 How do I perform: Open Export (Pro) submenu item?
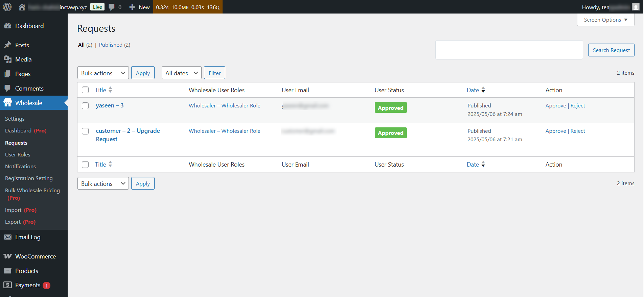point(20,222)
